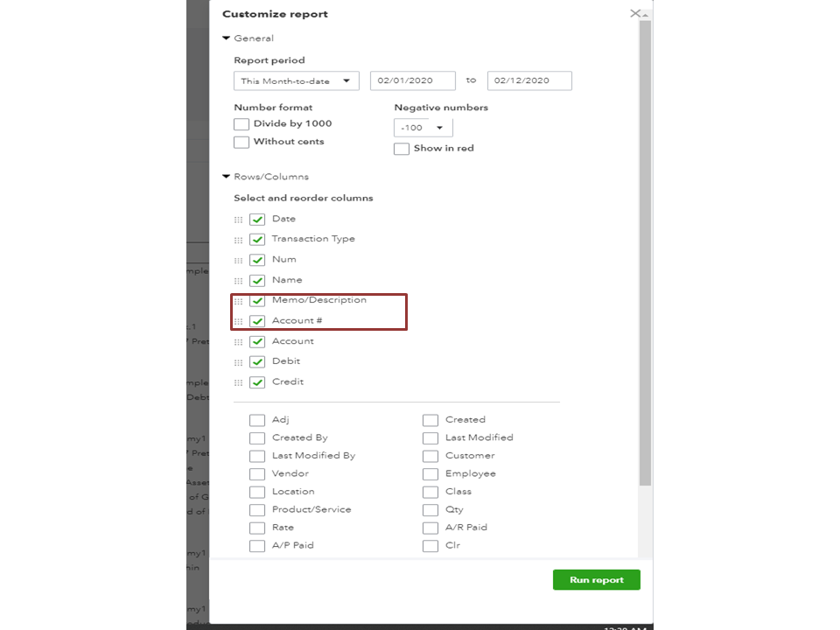The height and width of the screenshot is (630, 840).
Task: Click the drag handle beside Debit column
Action: pos(239,362)
